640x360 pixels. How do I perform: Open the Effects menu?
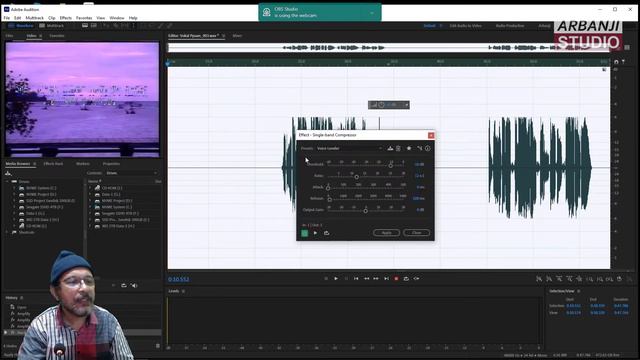(x=65, y=18)
